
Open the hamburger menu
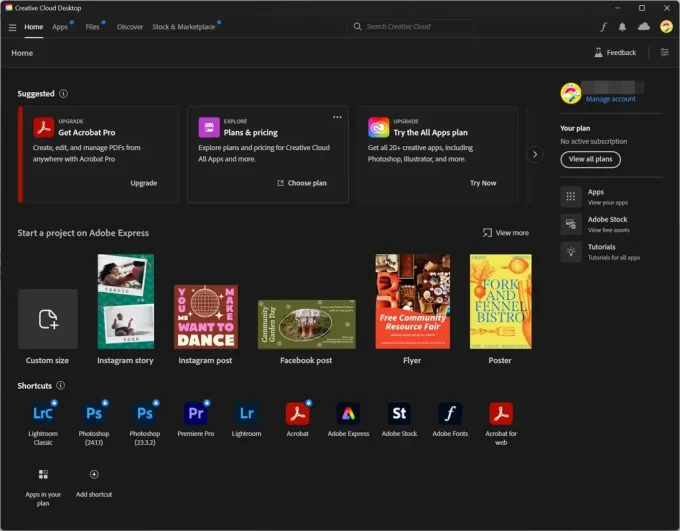(12, 27)
